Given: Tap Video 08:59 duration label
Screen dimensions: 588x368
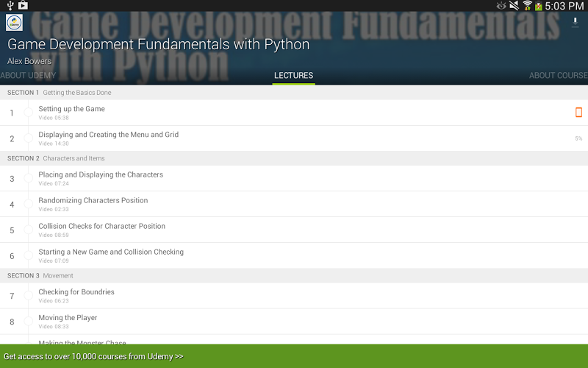Looking at the screenshot, I should (x=54, y=235).
